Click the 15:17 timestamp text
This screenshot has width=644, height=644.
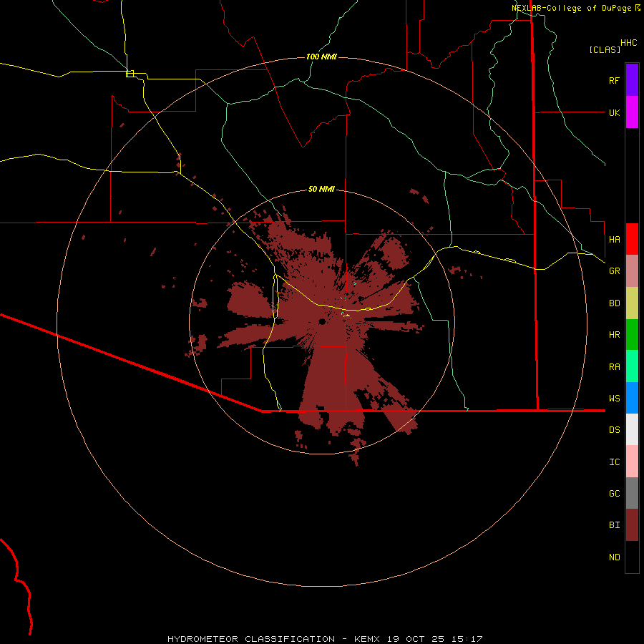pos(467,639)
